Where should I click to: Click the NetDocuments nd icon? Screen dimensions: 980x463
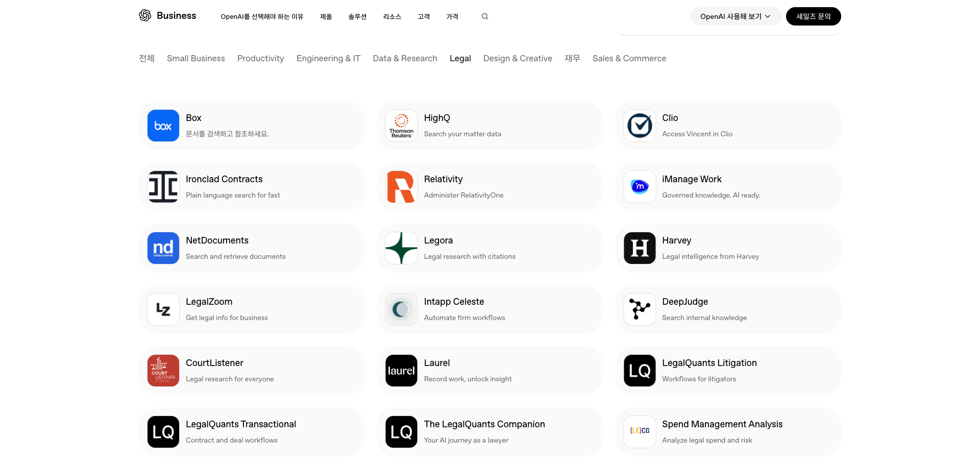(x=163, y=248)
